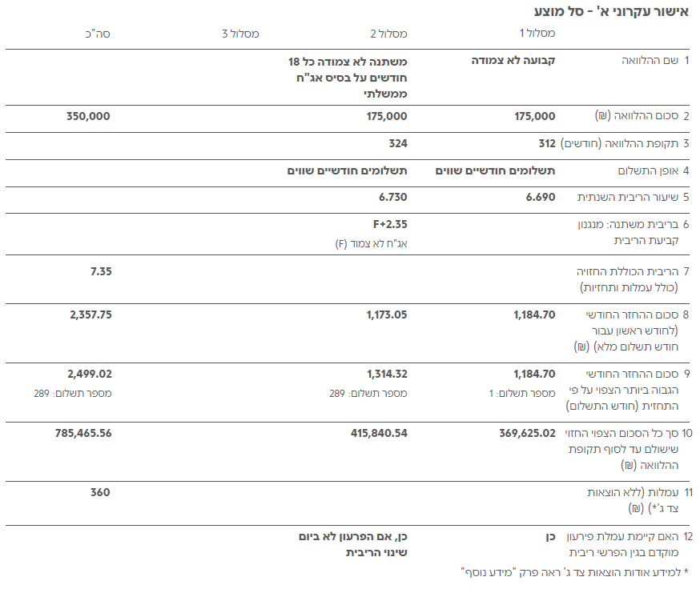Click the fees value 360

tap(100, 492)
